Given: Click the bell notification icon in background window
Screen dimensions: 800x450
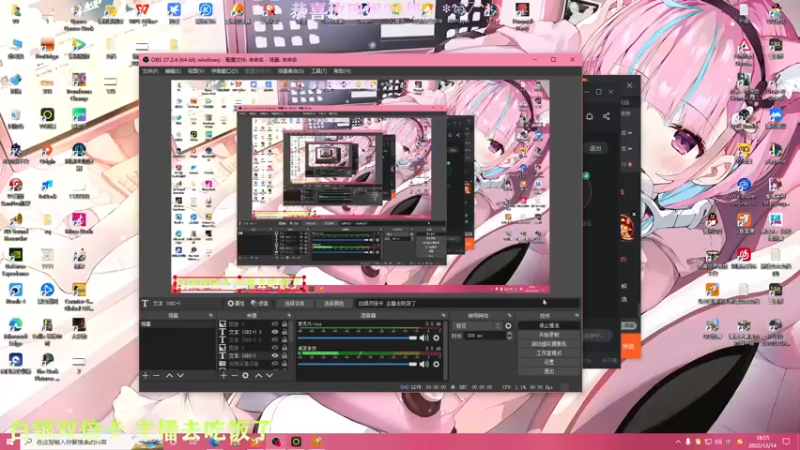Looking at the screenshot, I should pos(589,116).
